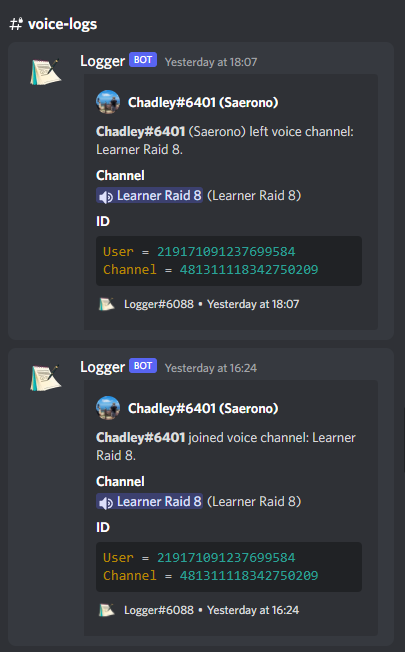Click the Chadley#6401 (Saerono) author name in second embed
Viewport: 405px width, 652px height.
[x=203, y=408]
